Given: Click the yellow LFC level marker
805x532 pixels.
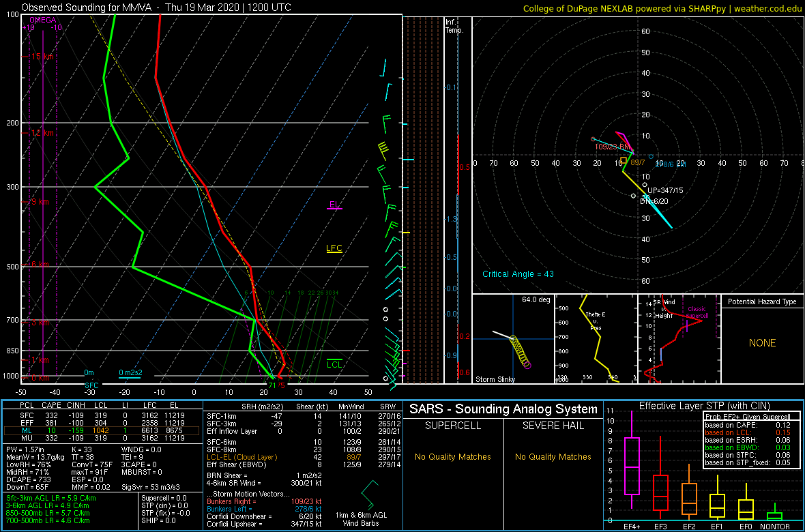Looking at the screenshot, I should point(334,249).
